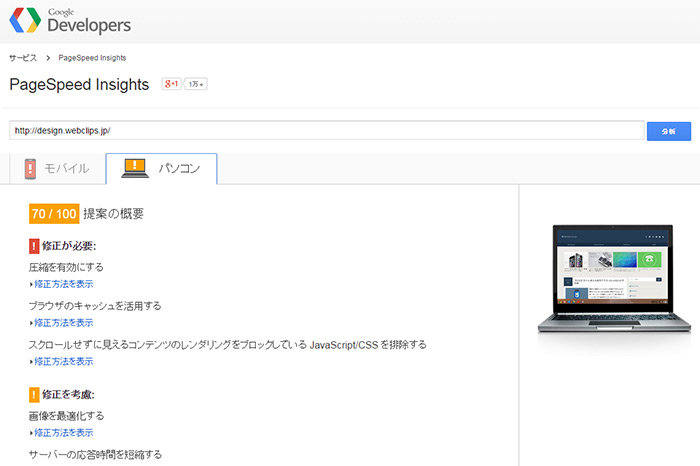This screenshot has height=466, width=700.
Task: Click the 提案の概要 heading
Action: [113, 214]
